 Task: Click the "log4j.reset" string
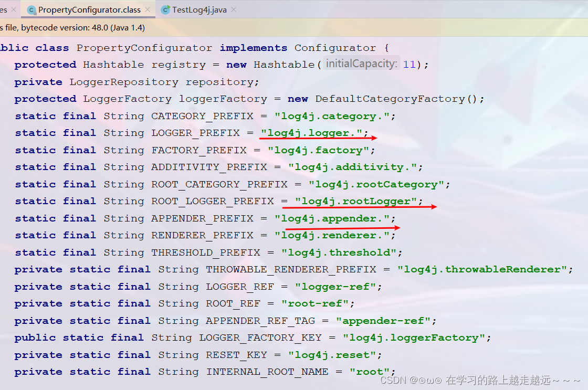332,355
